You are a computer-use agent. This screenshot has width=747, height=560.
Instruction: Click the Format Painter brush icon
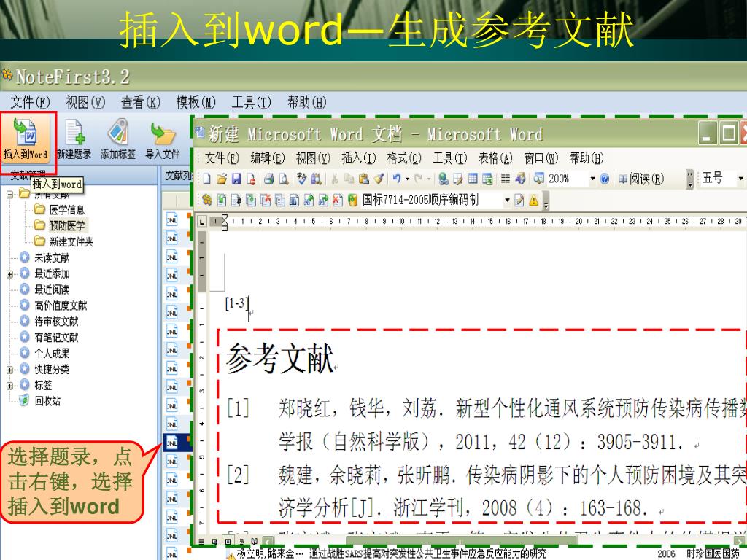pyautogui.click(x=379, y=179)
